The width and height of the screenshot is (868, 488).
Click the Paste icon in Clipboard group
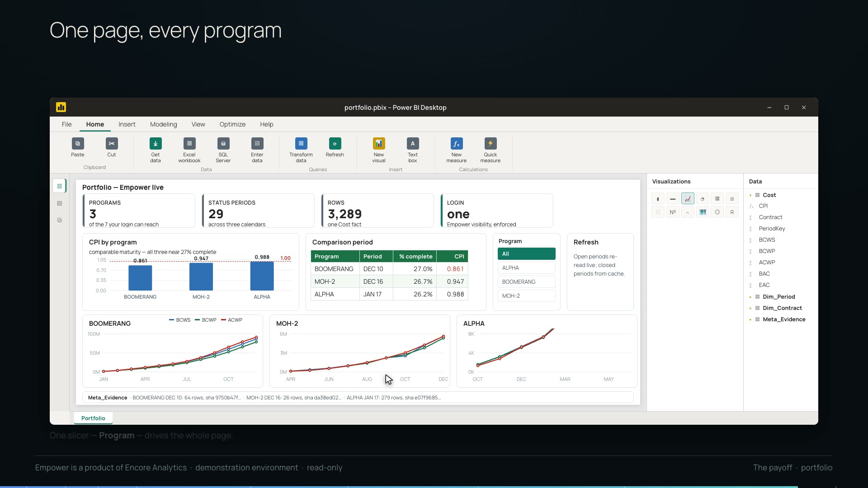pos(78,144)
